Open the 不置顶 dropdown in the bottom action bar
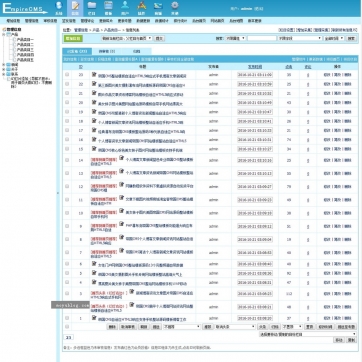The height and width of the screenshot is (362, 362). tap(292, 327)
